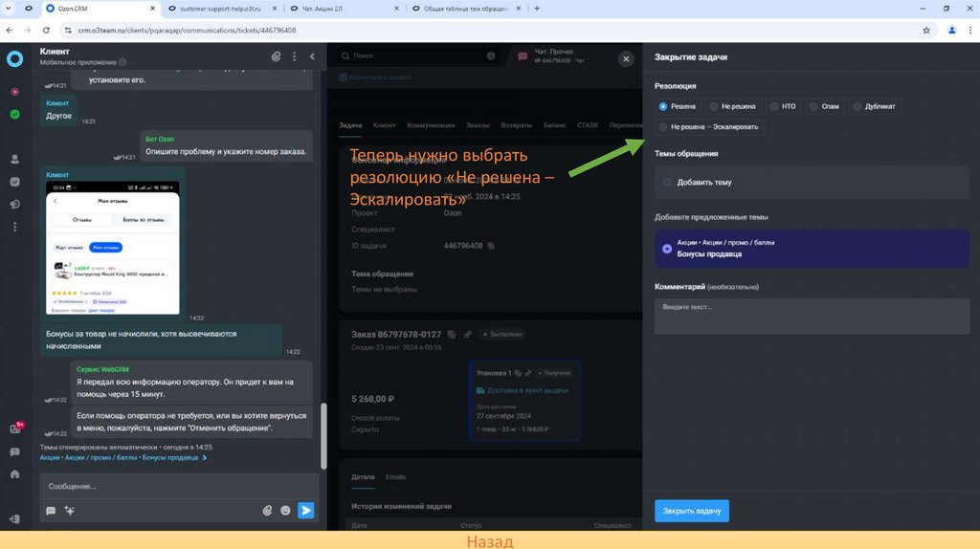Open the home icon in left sidebar

click(x=14, y=473)
